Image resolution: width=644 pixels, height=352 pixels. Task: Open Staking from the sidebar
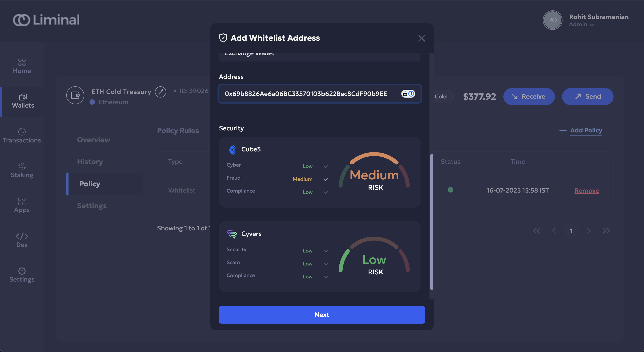[x=22, y=170]
